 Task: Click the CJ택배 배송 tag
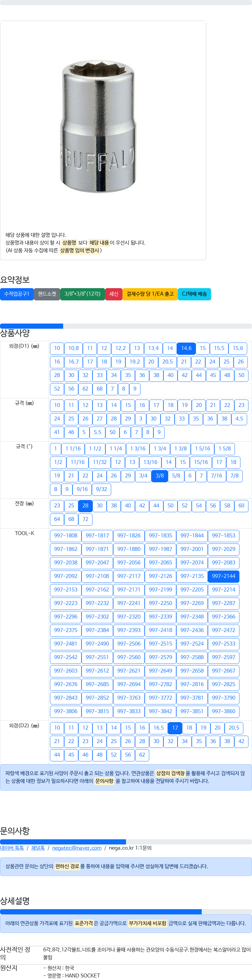194,294
